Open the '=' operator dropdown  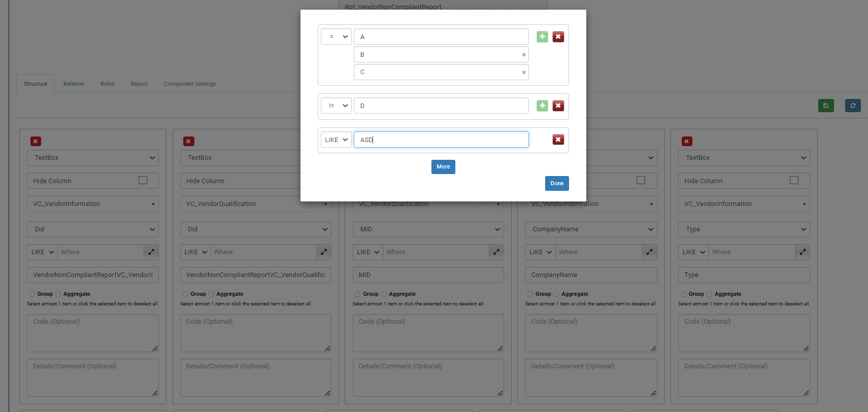point(336,37)
